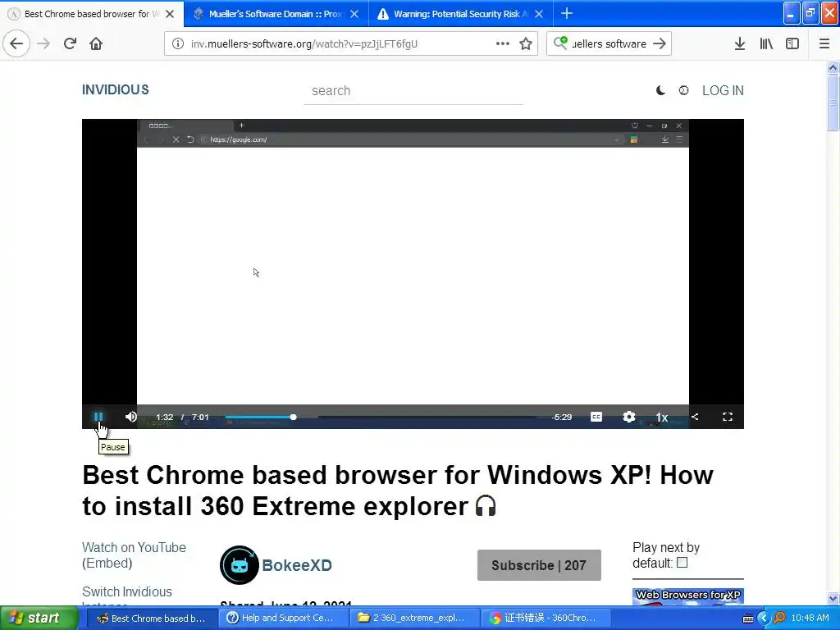
Task: Change playback speed 1x
Action: (662, 418)
